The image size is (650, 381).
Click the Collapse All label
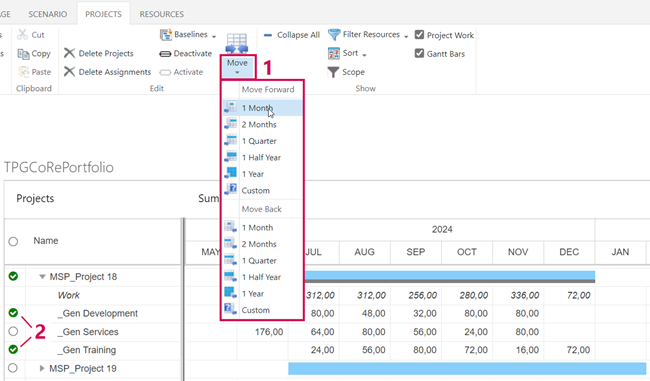pos(298,35)
